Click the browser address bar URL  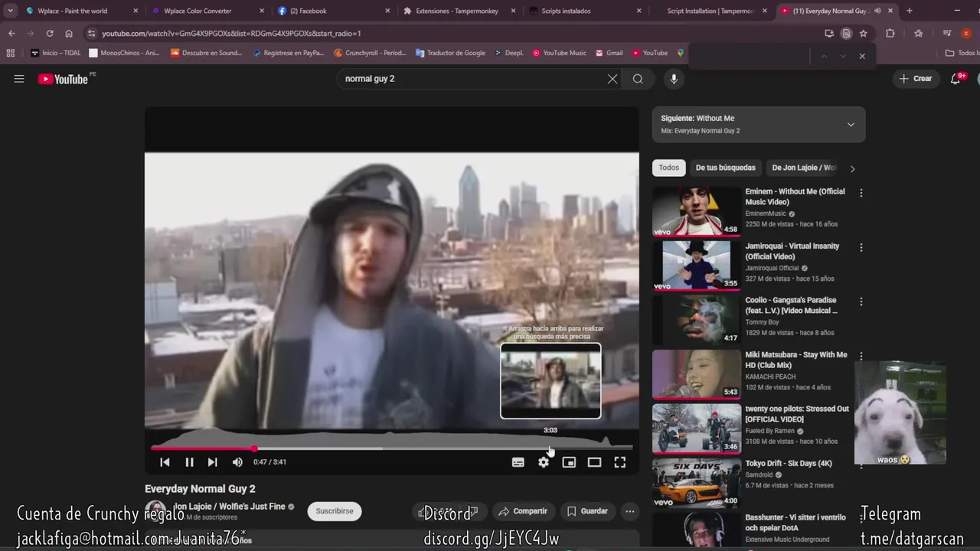[231, 34]
